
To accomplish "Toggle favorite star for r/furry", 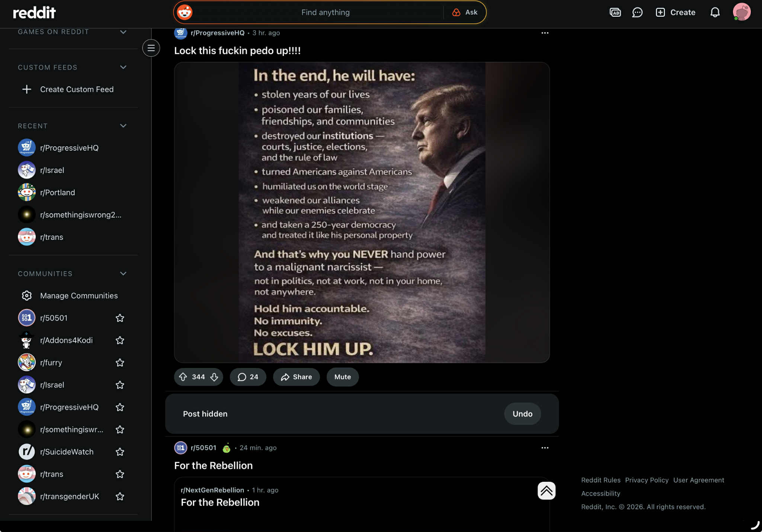I will [x=120, y=363].
